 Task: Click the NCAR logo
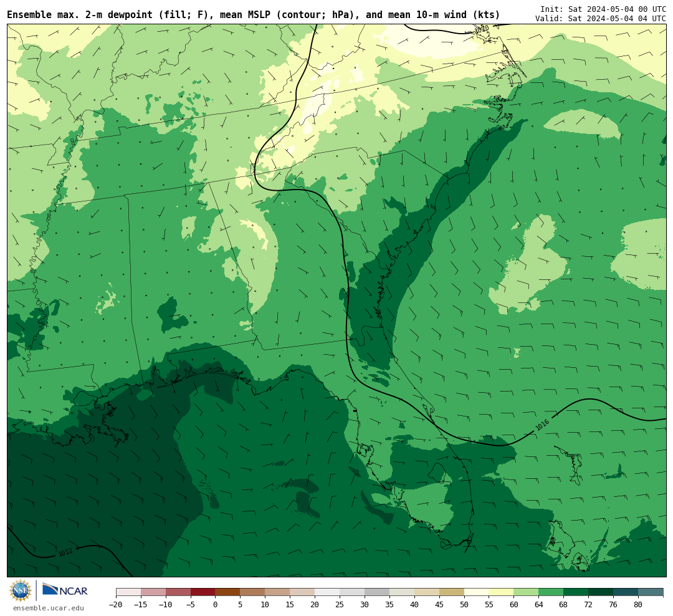tap(65, 590)
